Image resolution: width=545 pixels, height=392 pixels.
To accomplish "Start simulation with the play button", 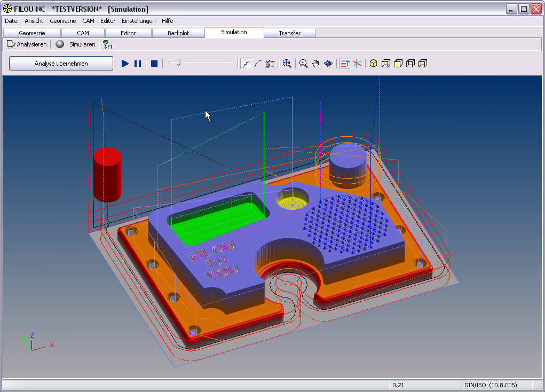I will coord(125,64).
